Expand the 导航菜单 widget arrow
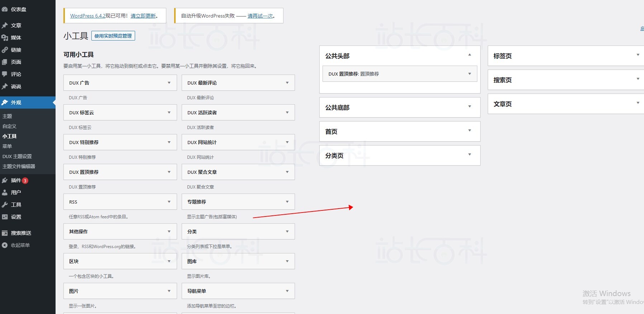 (x=287, y=291)
